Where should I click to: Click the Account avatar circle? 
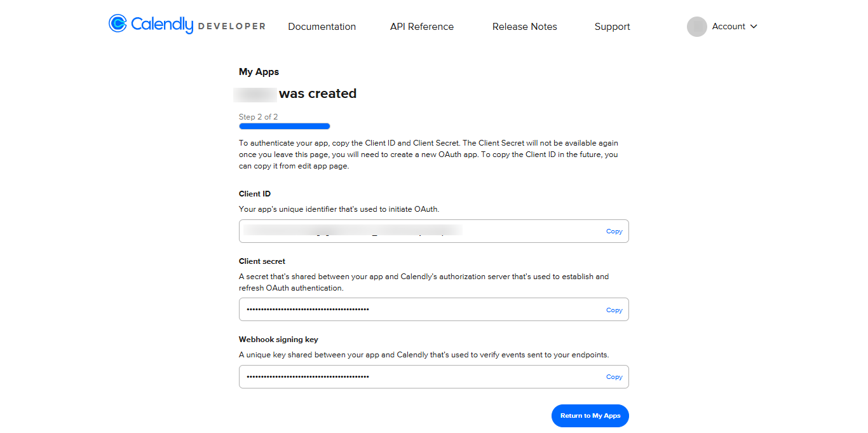click(697, 27)
